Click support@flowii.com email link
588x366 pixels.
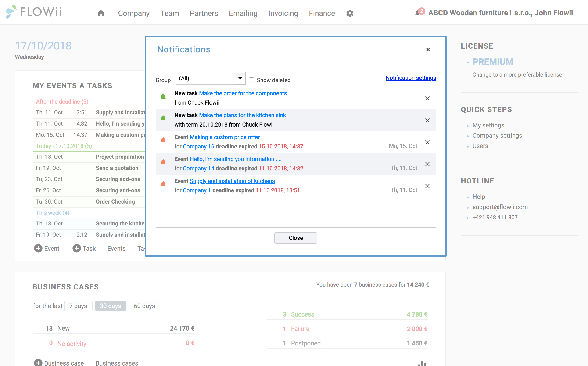click(500, 207)
